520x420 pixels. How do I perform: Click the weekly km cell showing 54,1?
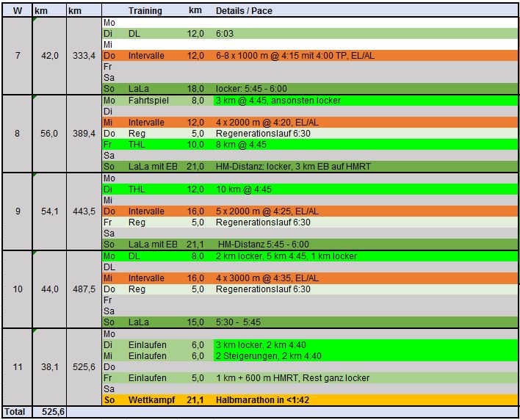(x=49, y=211)
